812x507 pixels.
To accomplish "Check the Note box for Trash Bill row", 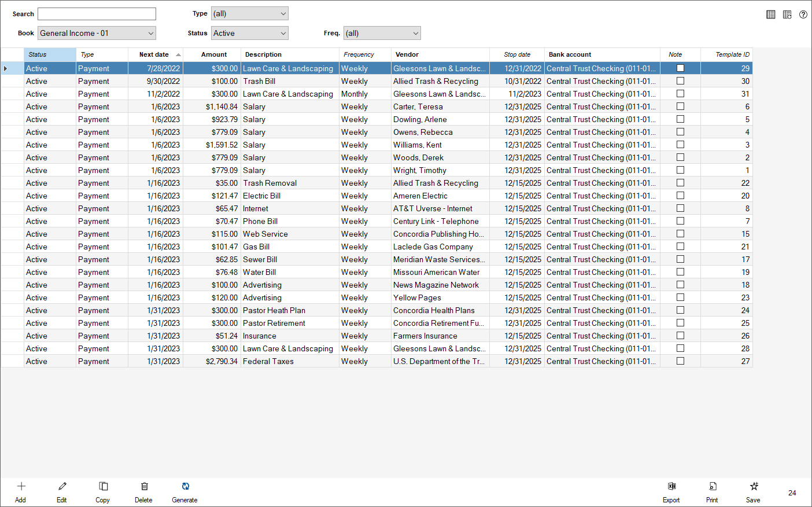I will coord(680,81).
